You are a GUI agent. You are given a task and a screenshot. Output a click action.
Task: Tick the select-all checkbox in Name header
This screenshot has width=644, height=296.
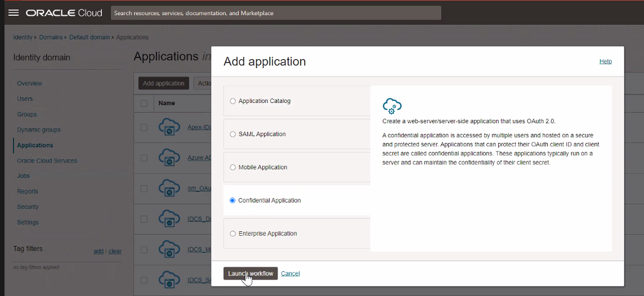[144, 103]
